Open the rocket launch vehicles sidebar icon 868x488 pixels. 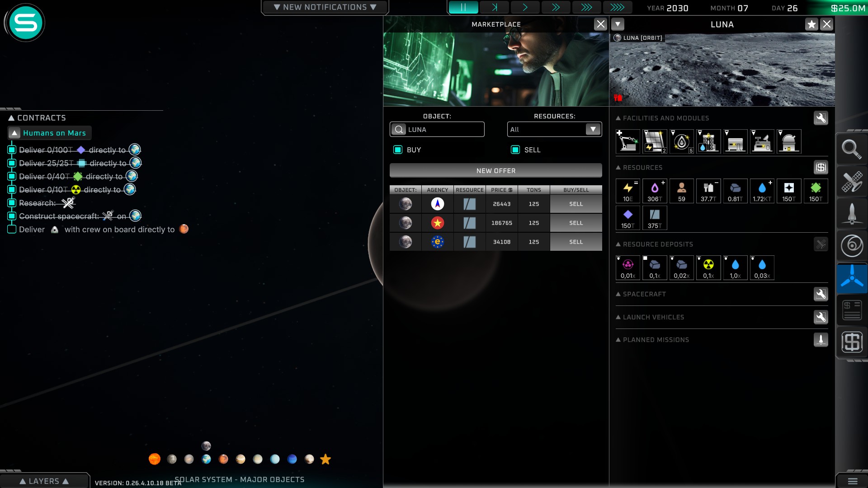point(852,213)
